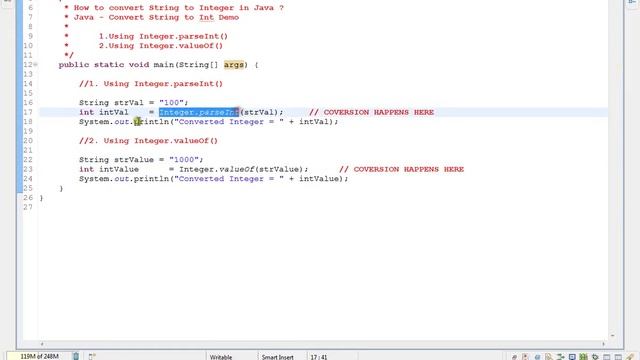Click println statement on line 18
The width and height of the screenshot is (640, 360).
pos(209,122)
